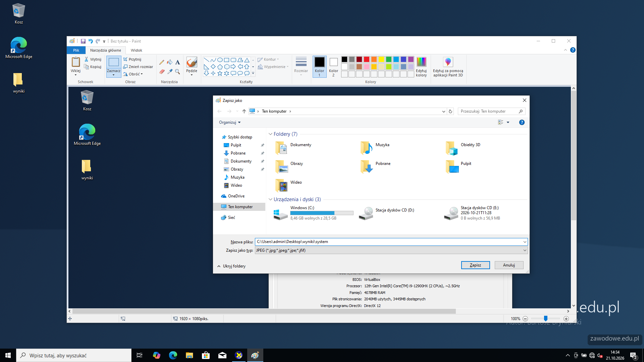Pick the Fill bucket tool

pos(170,62)
